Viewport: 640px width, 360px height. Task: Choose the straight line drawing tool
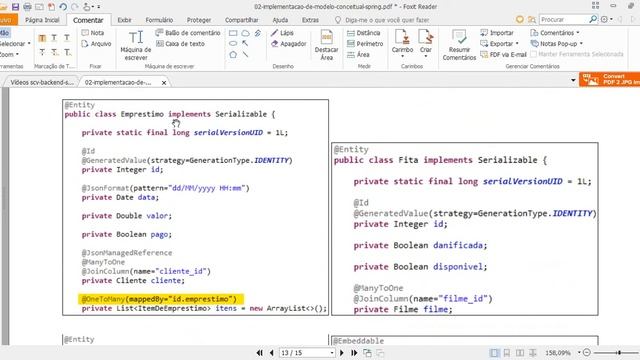click(245, 54)
